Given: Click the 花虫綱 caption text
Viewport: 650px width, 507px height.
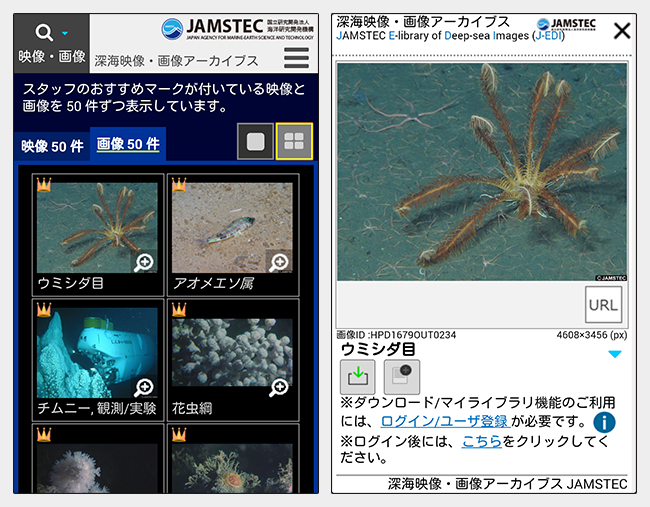Looking at the screenshot, I should (192, 408).
